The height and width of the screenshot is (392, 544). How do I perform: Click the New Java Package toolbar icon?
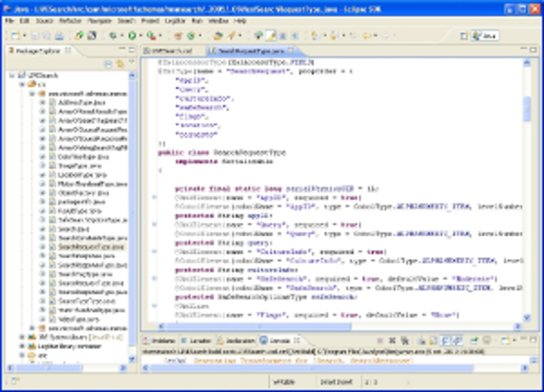178,36
